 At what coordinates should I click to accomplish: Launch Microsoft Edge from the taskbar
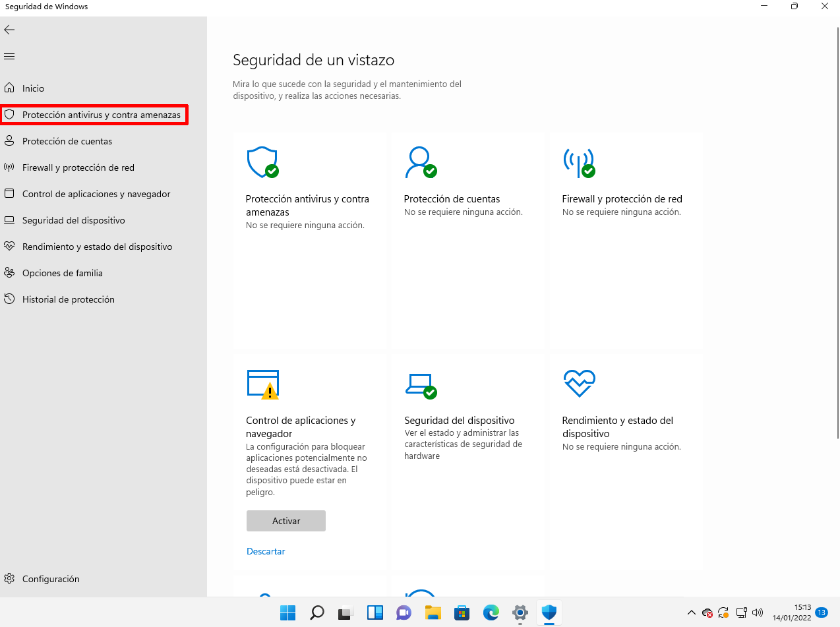pyautogui.click(x=491, y=612)
